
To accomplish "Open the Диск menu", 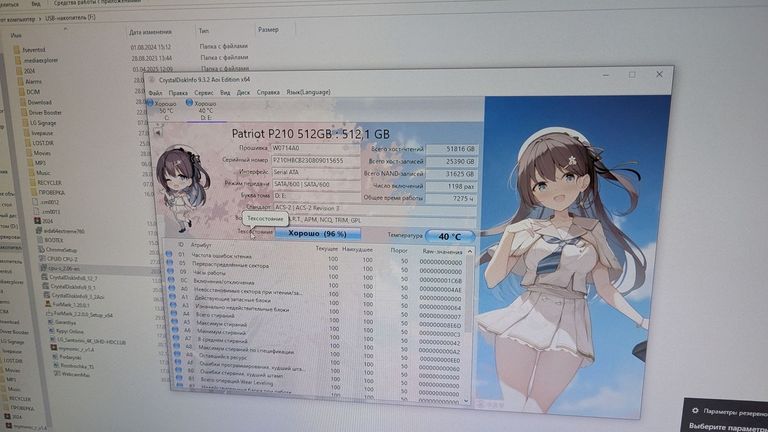I will click(243, 92).
